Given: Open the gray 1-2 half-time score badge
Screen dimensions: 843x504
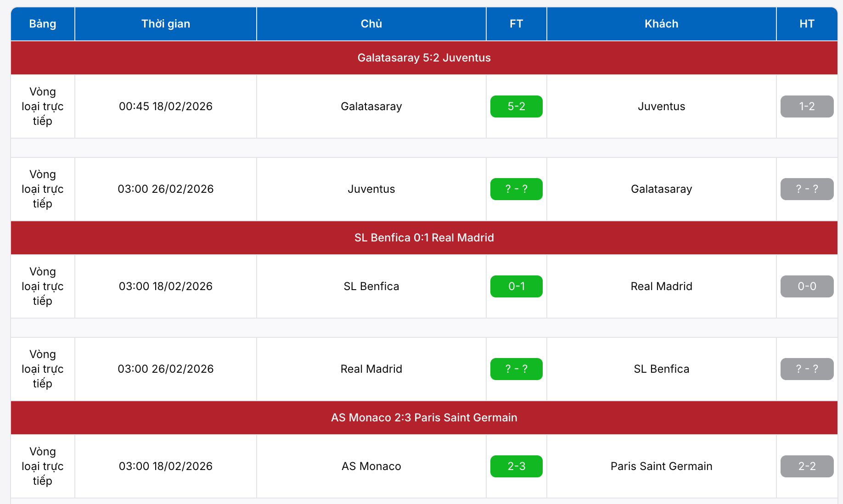Looking at the screenshot, I should 807,106.
